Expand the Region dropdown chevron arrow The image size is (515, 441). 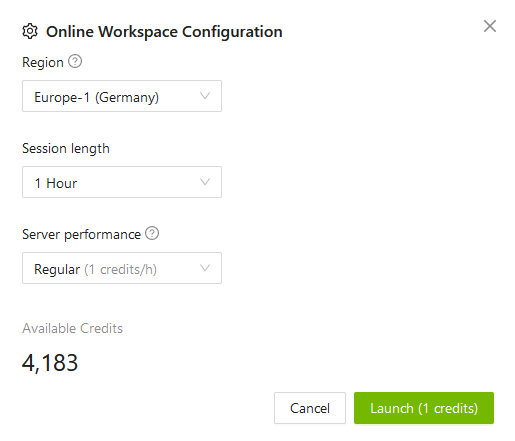(x=205, y=96)
